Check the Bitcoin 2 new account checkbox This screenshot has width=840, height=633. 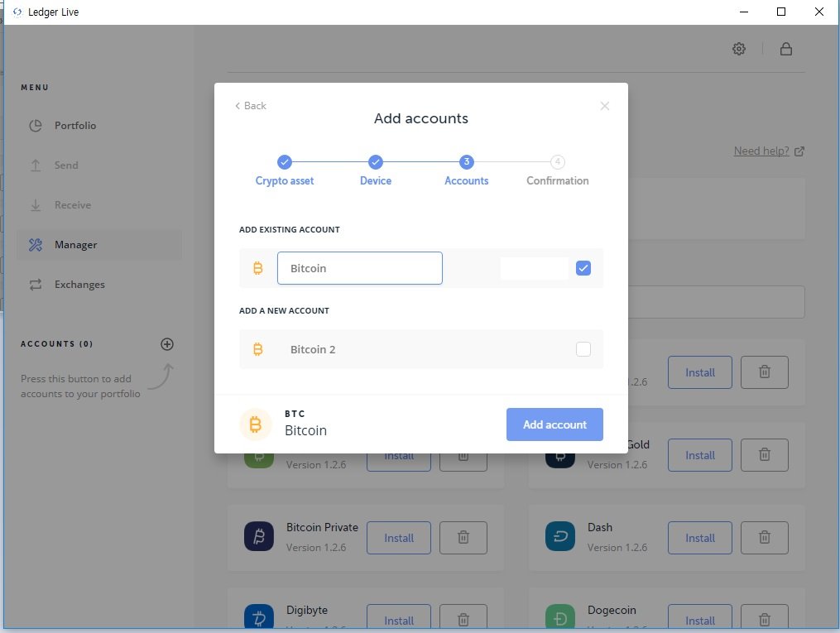(x=583, y=349)
